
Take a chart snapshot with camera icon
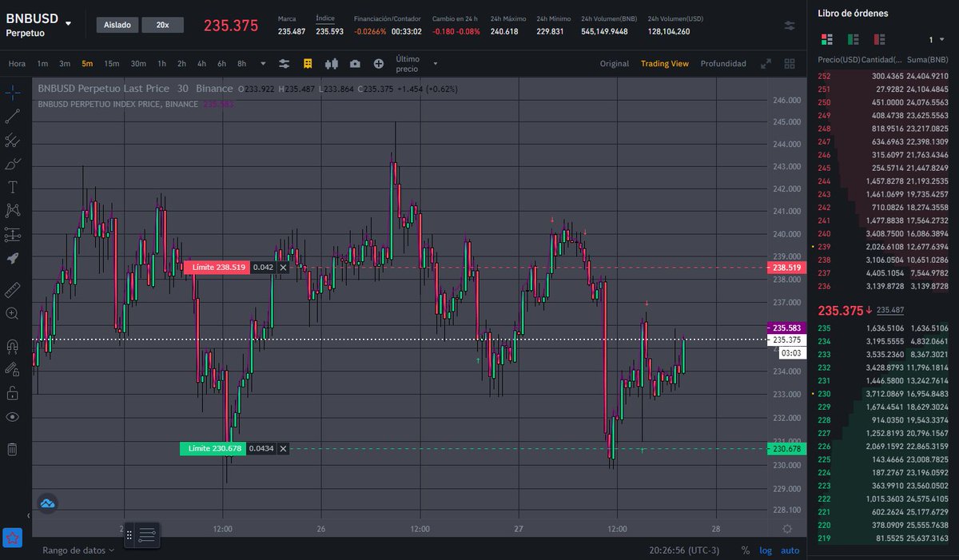click(355, 63)
